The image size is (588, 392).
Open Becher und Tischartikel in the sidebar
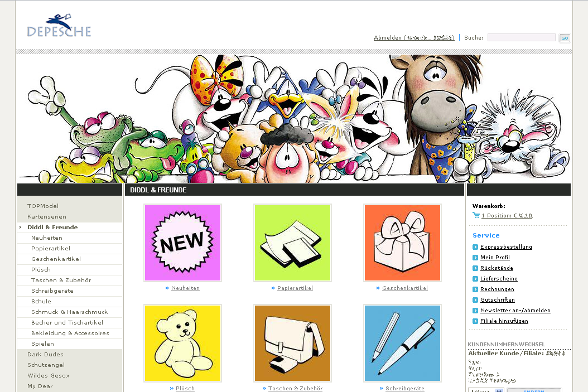pyautogui.click(x=67, y=322)
